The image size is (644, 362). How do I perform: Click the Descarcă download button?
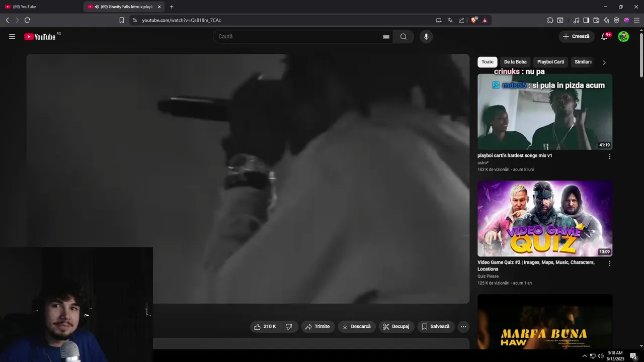click(357, 327)
